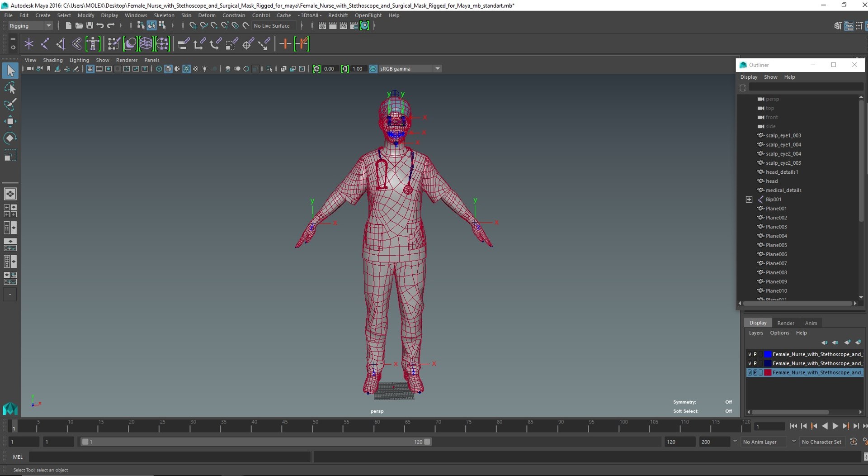Redo action arrow icon

(x=111, y=26)
